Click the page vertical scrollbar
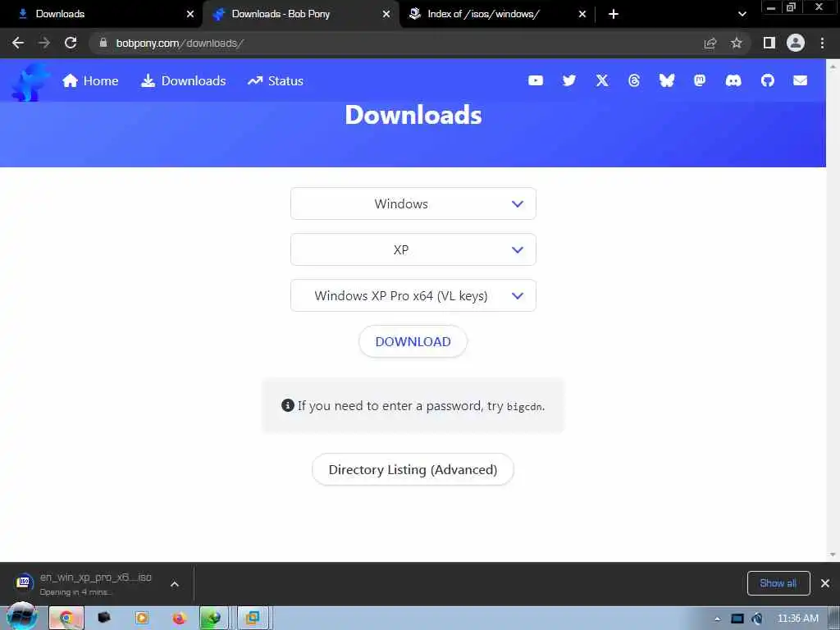The width and height of the screenshot is (840, 630). 833,311
